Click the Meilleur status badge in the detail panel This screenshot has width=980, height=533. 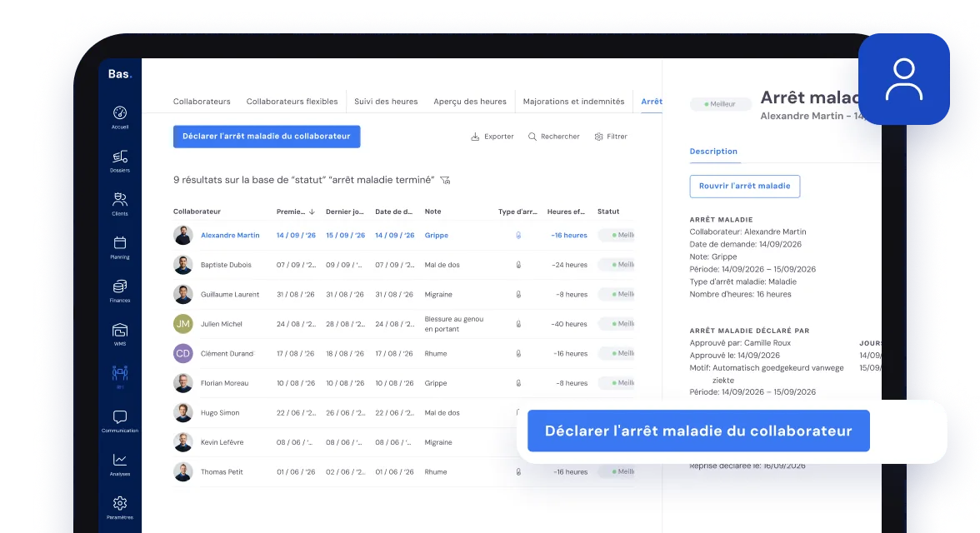click(x=720, y=104)
